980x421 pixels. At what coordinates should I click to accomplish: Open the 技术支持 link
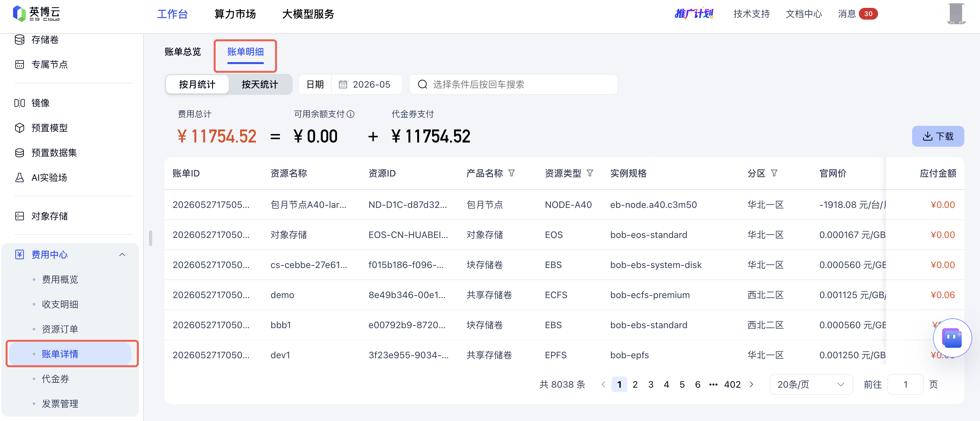tap(751, 14)
